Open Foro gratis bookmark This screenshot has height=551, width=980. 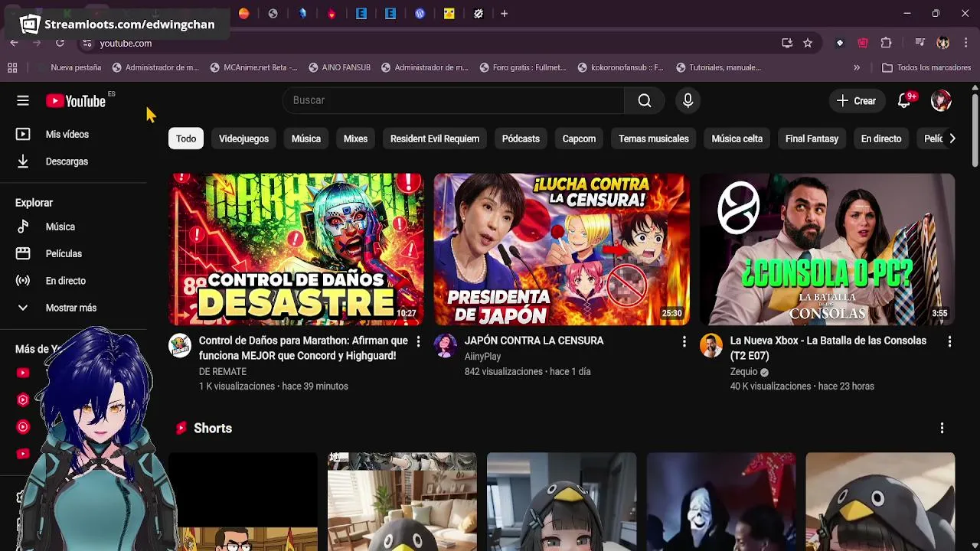[523, 67]
